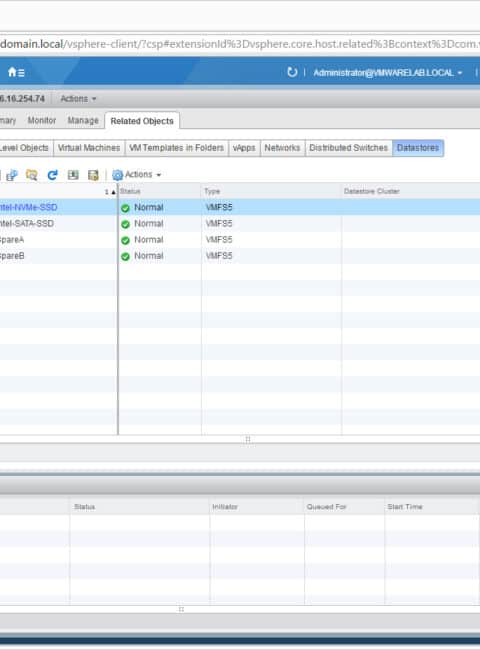This screenshot has width=480, height=650.
Task: Open the Intel-NVMe-SSD datastore link
Action: pyautogui.click(x=28, y=207)
